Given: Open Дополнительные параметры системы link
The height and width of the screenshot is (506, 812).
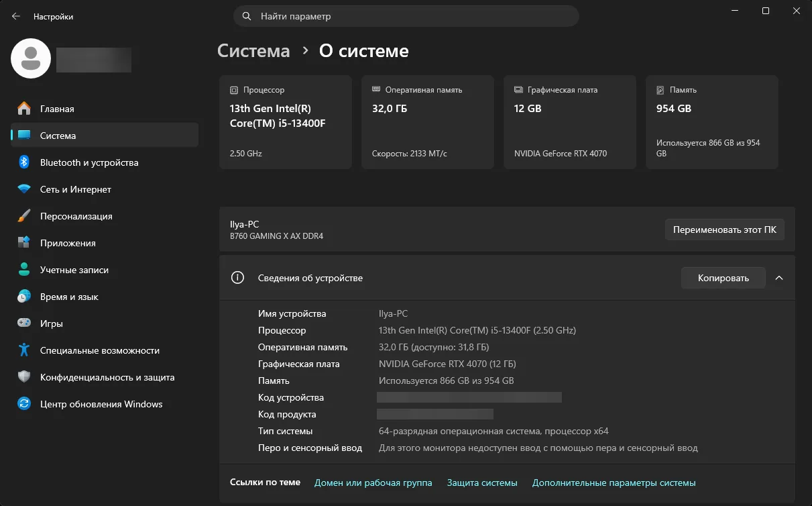Looking at the screenshot, I should pyautogui.click(x=614, y=483).
